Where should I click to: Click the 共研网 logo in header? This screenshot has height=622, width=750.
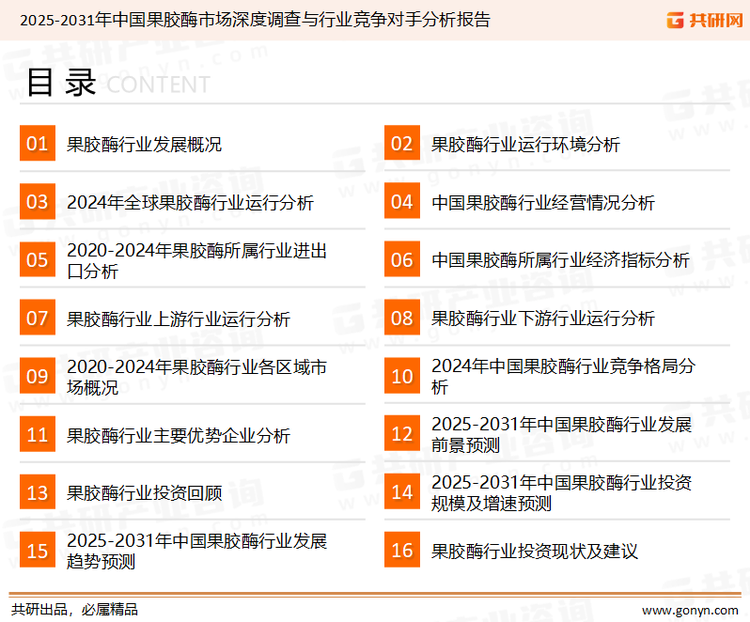705,20
